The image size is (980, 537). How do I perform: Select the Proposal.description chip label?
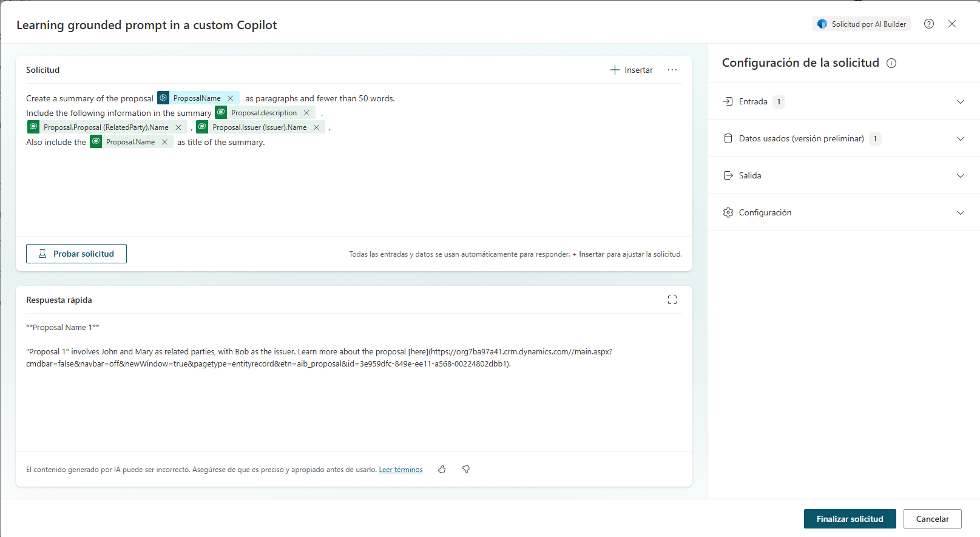pos(264,113)
